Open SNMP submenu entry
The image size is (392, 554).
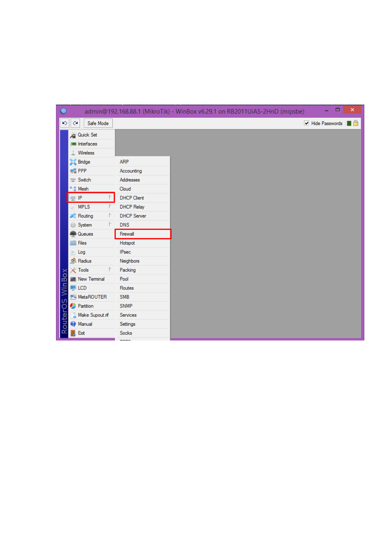[x=143, y=306]
